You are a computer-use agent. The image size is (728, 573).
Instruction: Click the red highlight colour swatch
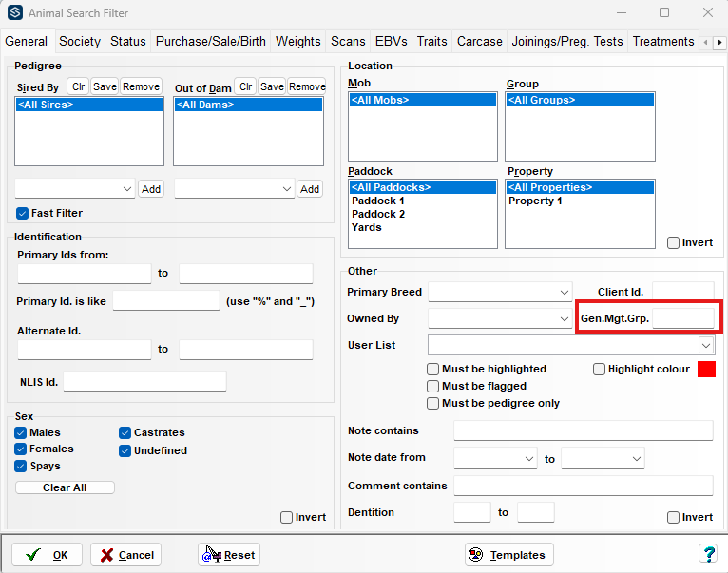706,370
